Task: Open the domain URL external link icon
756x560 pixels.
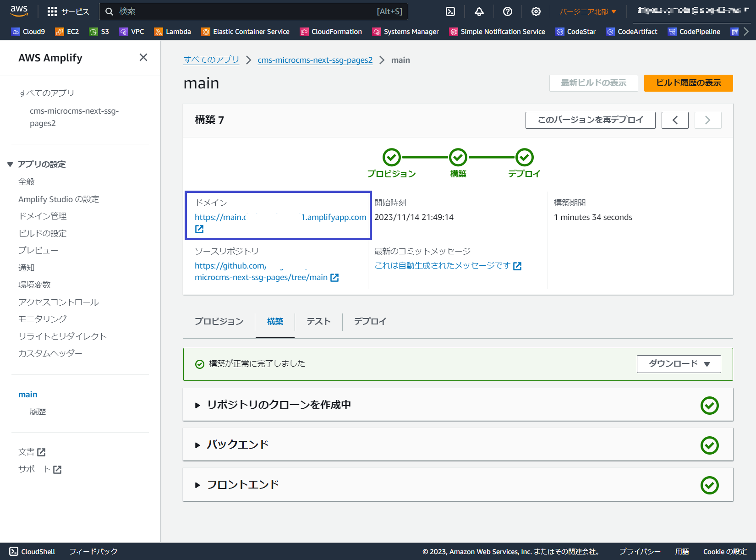Action: click(199, 229)
